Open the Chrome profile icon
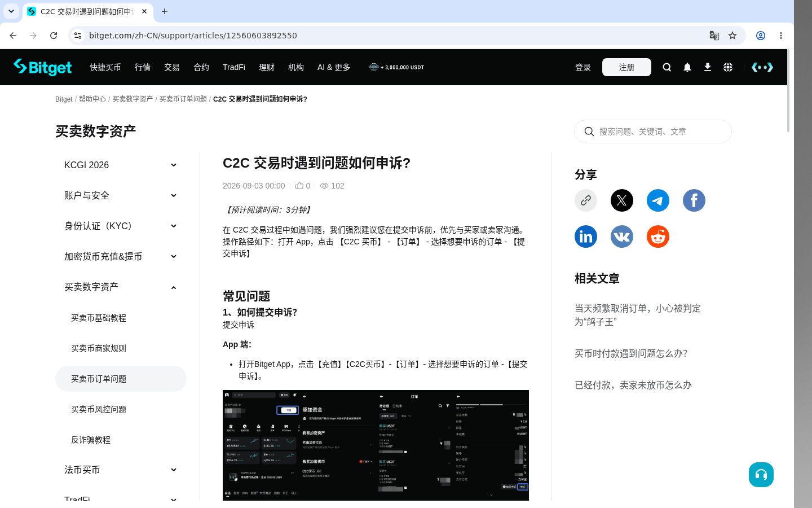 (x=761, y=36)
